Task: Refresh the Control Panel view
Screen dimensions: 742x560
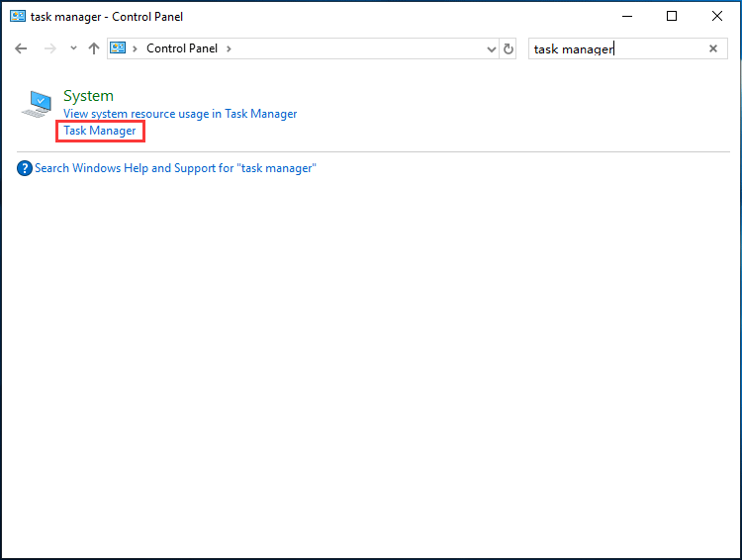Action: [x=509, y=48]
